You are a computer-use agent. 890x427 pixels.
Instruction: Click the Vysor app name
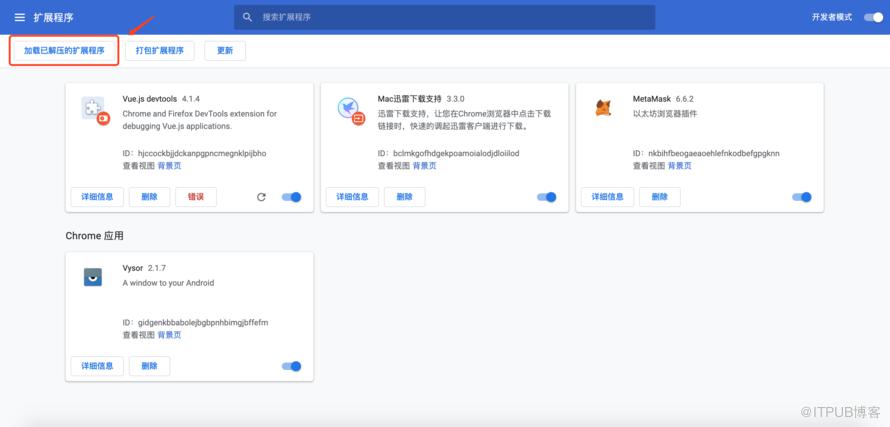(133, 267)
